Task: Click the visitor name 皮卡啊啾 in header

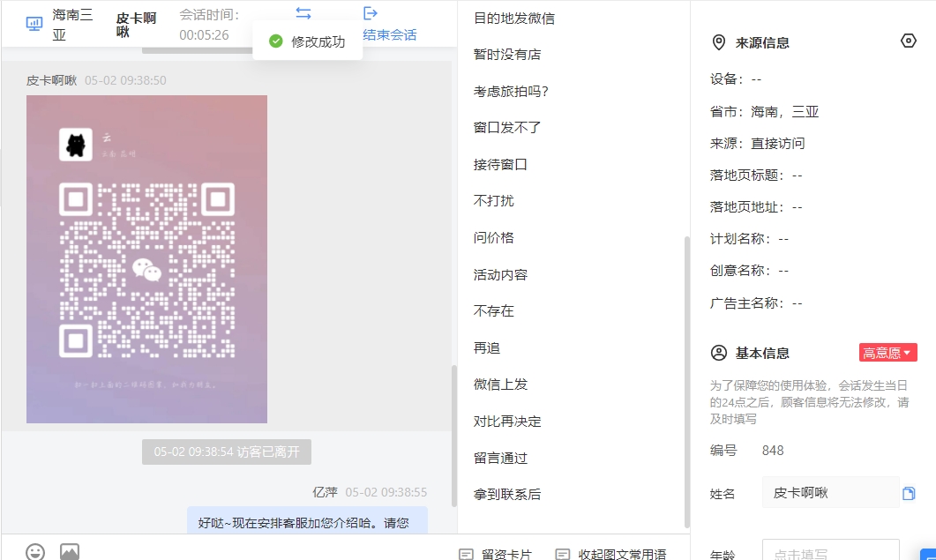Action: click(136, 25)
